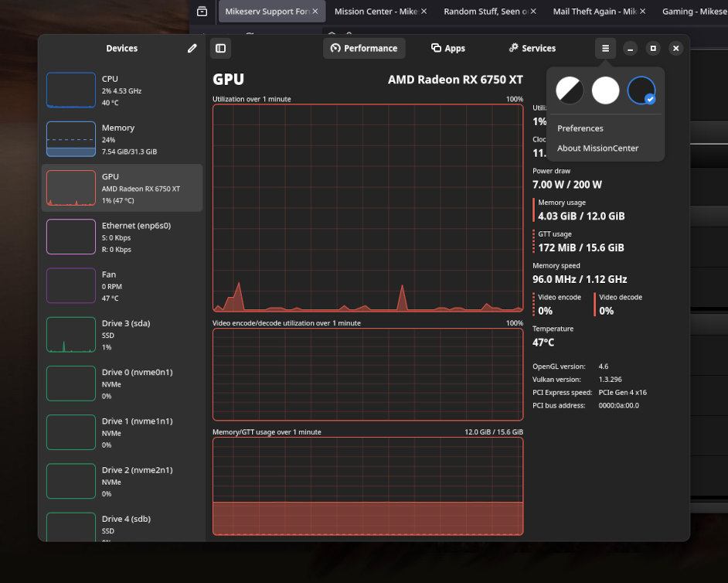This screenshot has height=583, width=728.
Task: Open the Fan device entry
Action: point(121,285)
